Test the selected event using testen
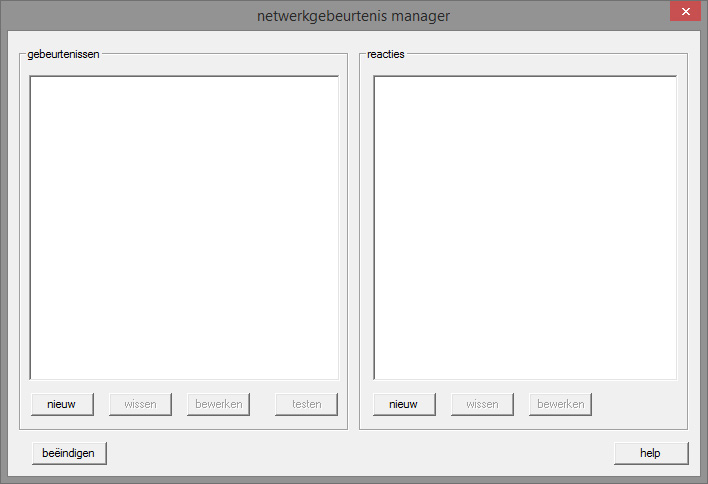This screenshot has width=708, height=484. pos(306,404)
